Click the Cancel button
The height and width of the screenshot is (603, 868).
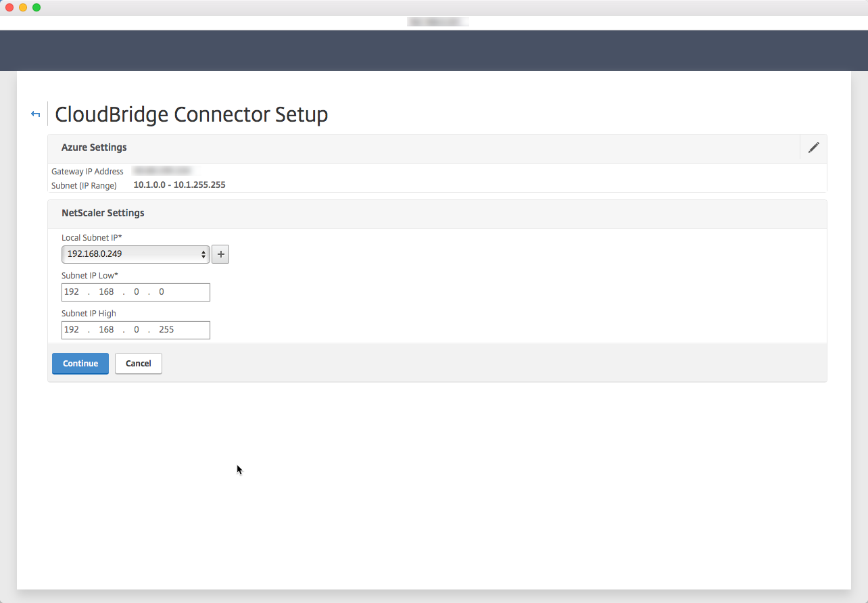click(x=139, y=364)
